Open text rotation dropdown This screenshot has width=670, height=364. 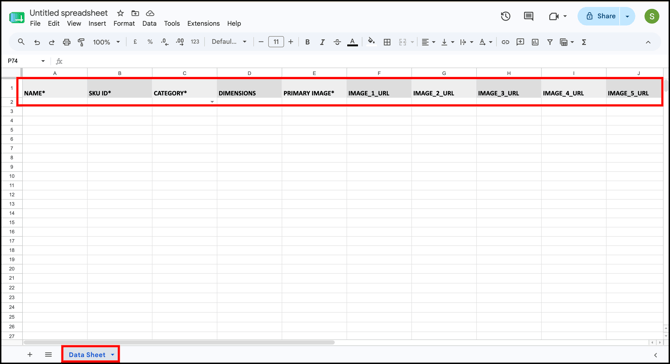pos(485,42)
